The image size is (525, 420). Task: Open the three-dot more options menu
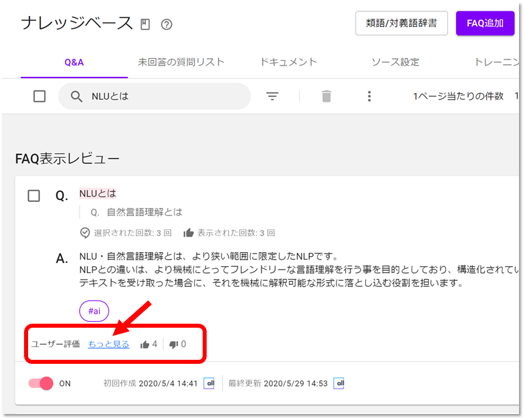tap(369, 96)
